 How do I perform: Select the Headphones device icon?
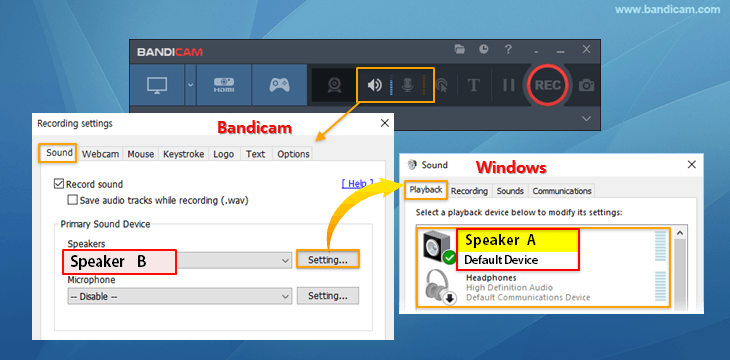(439, 288)
